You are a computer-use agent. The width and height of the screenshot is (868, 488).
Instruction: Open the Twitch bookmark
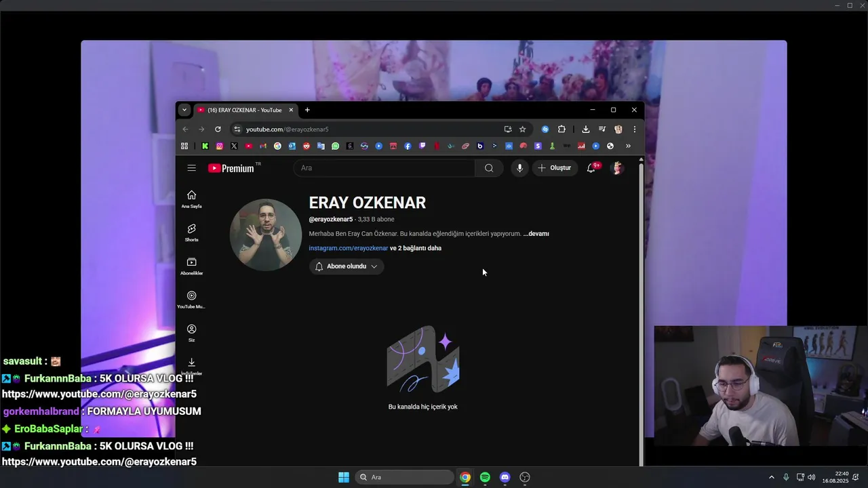tap(422, 146)
